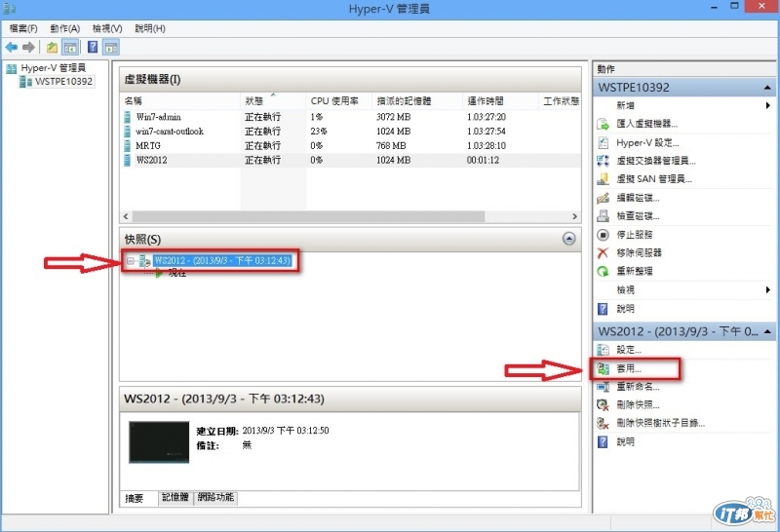Select 現在 node in snapshot tree
Image resolution: width=780 pixels, height=532 pixels.
click(x=177, y=273)
